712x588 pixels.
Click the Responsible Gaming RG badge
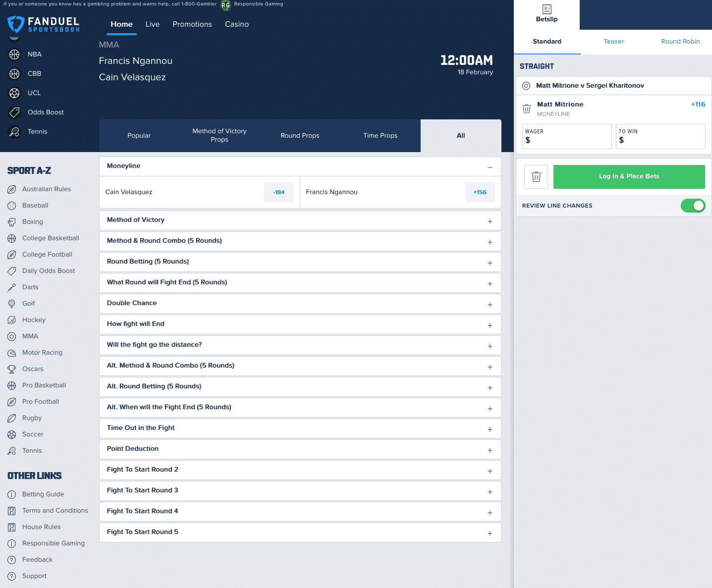point(225,5)
